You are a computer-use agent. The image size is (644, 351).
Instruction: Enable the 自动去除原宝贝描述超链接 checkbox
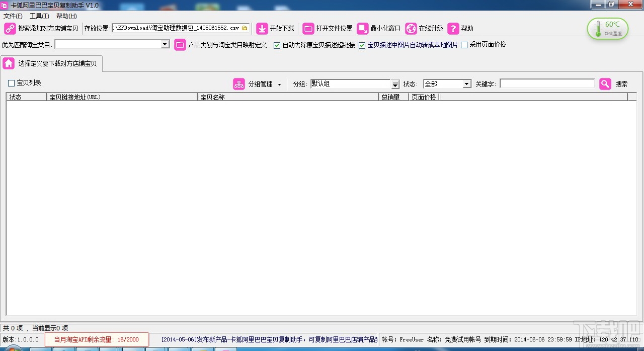[x=277, y=45]
